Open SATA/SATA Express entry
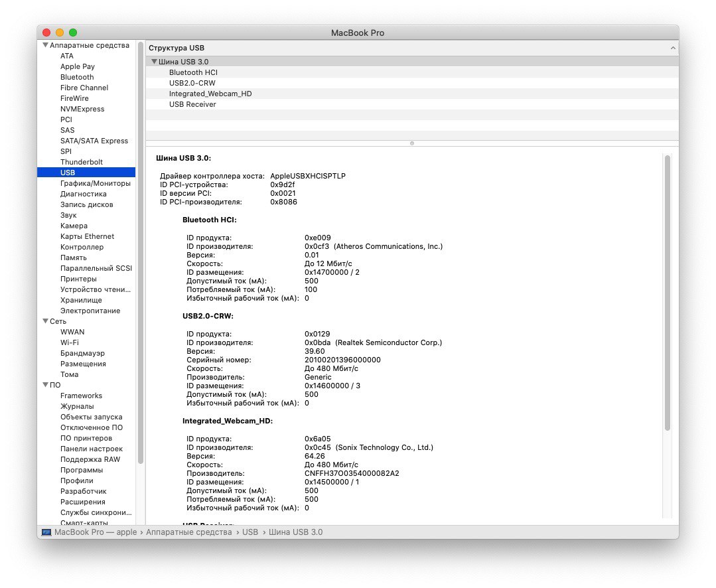 (94, 141)
